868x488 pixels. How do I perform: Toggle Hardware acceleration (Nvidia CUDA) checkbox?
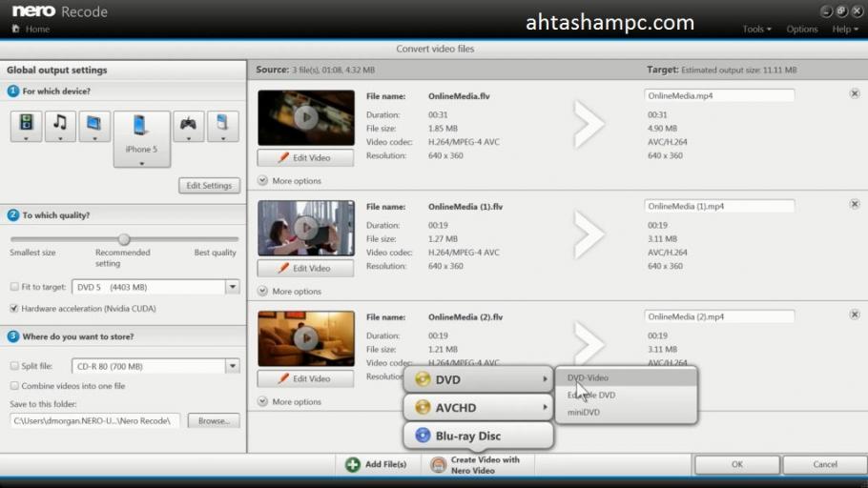14,308
